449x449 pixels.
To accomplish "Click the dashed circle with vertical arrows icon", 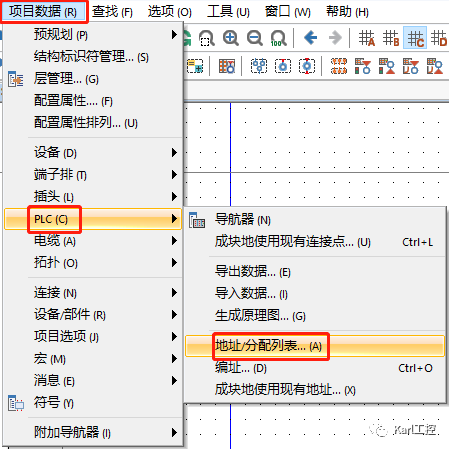I will [307, 66].
